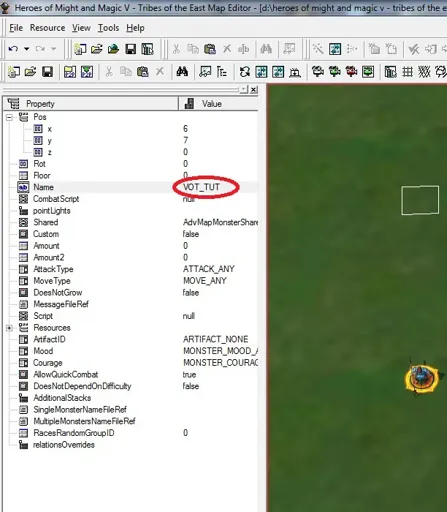Click Paste clipboard icon in top toolbar
Viewport: 447px width, 512px height.
pyautogui.click(x=210, y=49)
